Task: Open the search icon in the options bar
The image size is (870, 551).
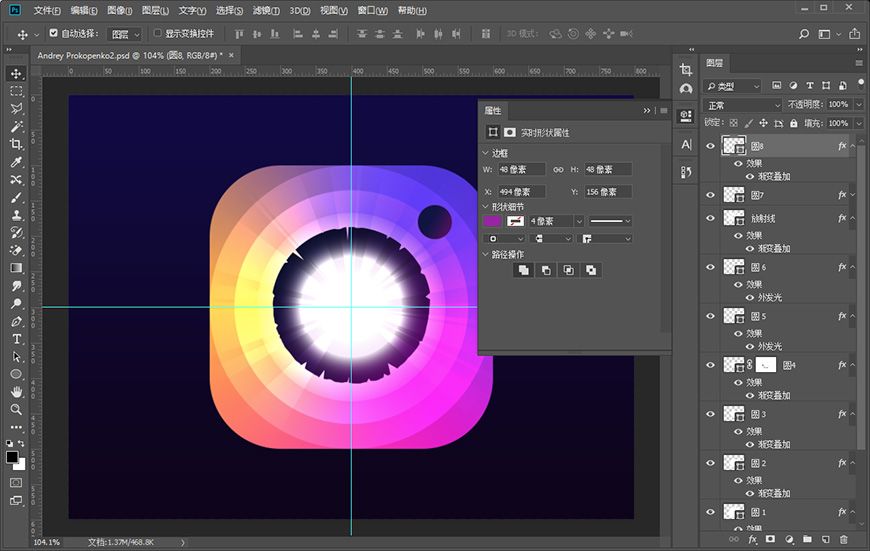Action: tap(803, 34)
